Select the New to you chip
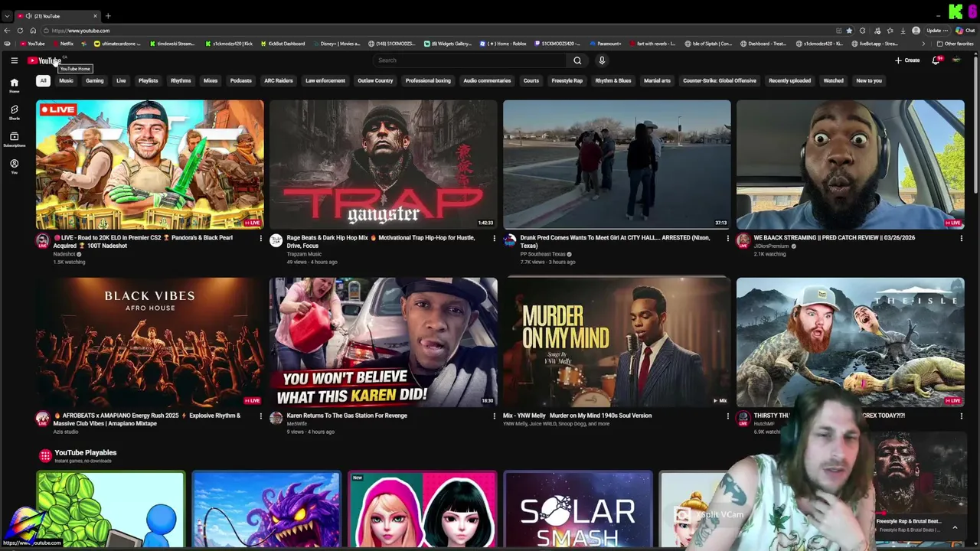Image resolution: width=980 pixels, height=551 pixels. point(868,80)
